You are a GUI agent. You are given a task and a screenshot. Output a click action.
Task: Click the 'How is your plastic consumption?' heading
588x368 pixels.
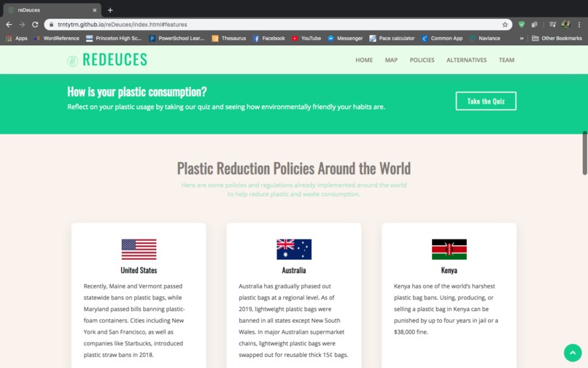coord(137,91)
